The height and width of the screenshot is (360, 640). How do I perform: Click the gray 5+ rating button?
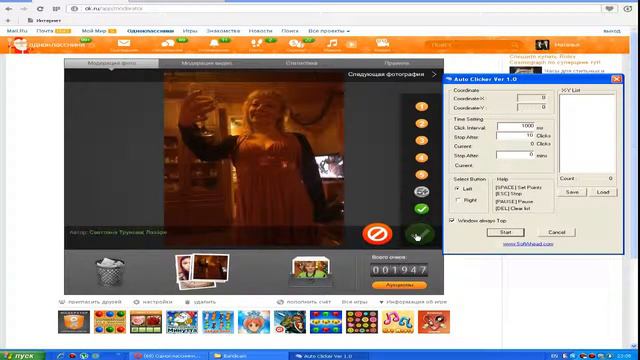pos(421,192)
